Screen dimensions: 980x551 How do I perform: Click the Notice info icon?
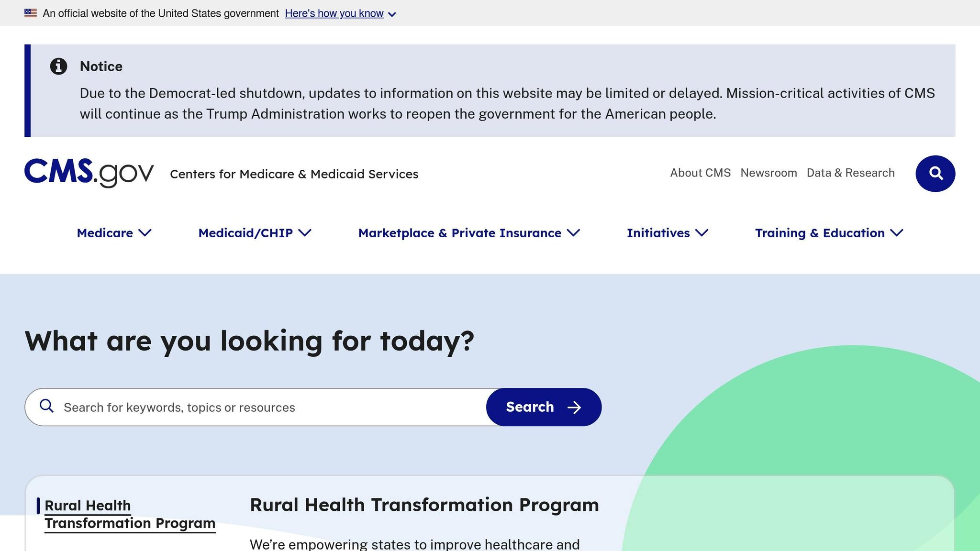pyautogui.click(x=58, y=66)
